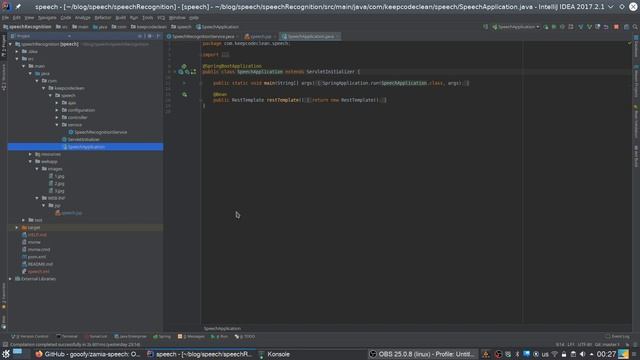Expand the target folder
Screen dimensions: 640x360
pos(17,228)
